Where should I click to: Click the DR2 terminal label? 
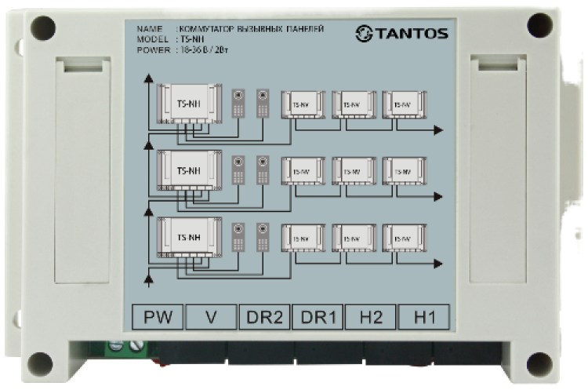pyautogui.click(x=264, y=317)
